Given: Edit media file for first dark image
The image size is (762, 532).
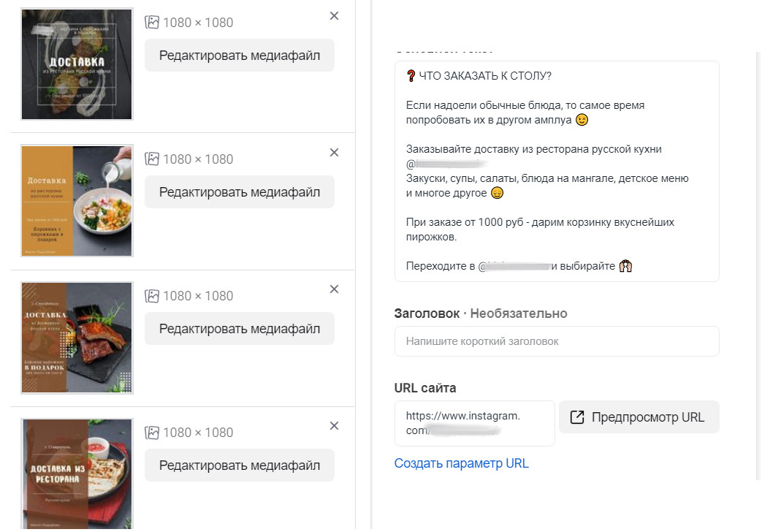Looking at the screenshot, I should [x=240, y=56].
